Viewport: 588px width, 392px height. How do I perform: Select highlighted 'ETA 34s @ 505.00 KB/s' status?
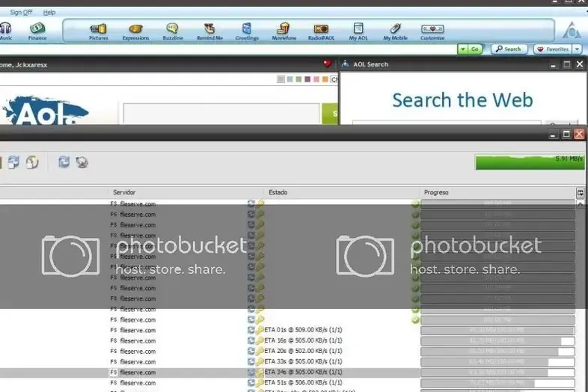point(303,372)
